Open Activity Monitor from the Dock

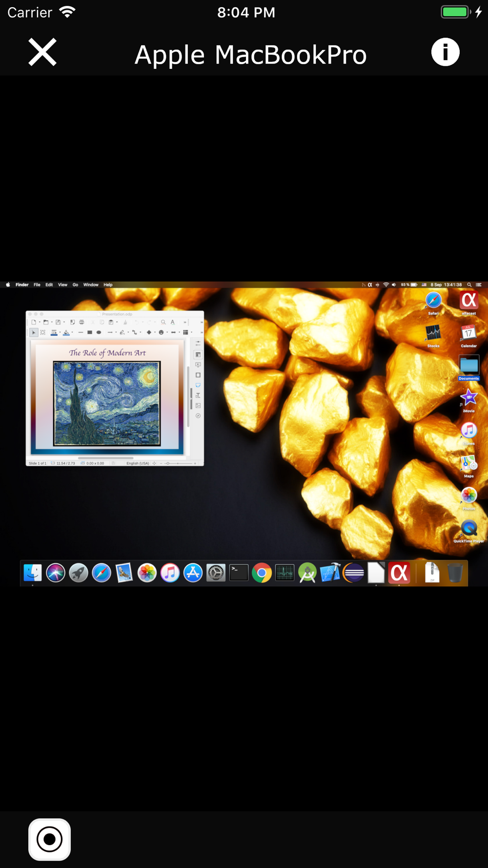point(285,573)
